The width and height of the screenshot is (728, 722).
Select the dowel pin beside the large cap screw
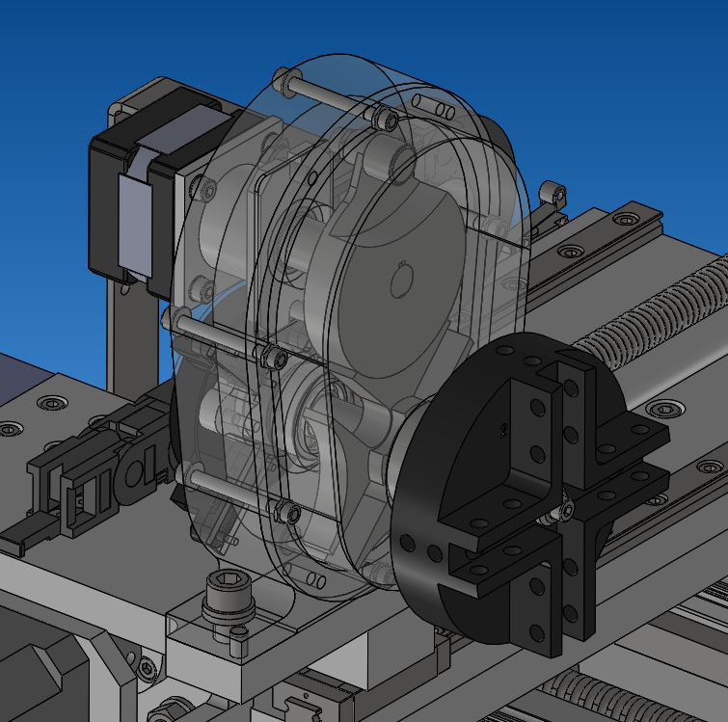[238, 641]
